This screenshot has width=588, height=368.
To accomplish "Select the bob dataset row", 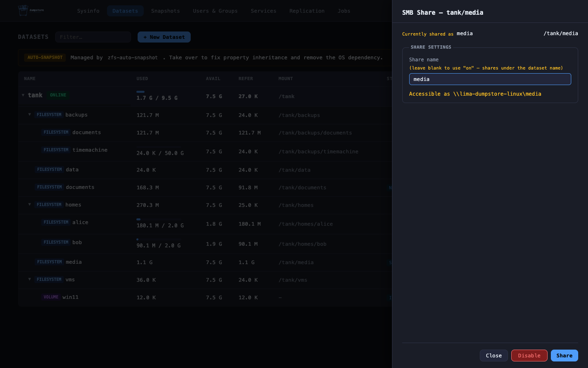I will [x=205, y=244].
